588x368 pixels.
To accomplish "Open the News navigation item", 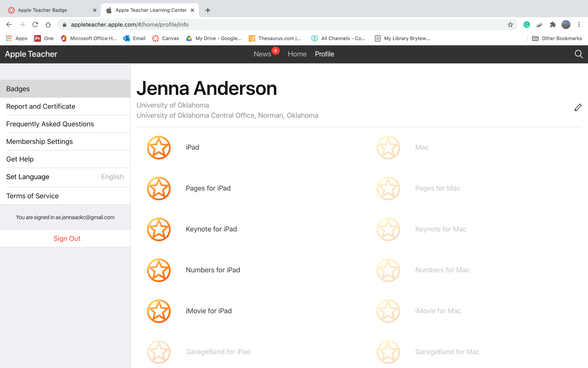I will click(x=262, y=54).
